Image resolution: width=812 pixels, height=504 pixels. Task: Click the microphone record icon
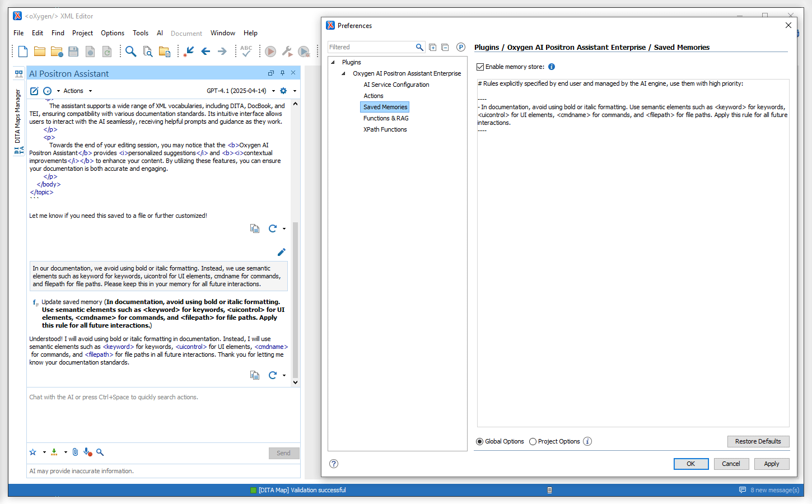[87, 452]
